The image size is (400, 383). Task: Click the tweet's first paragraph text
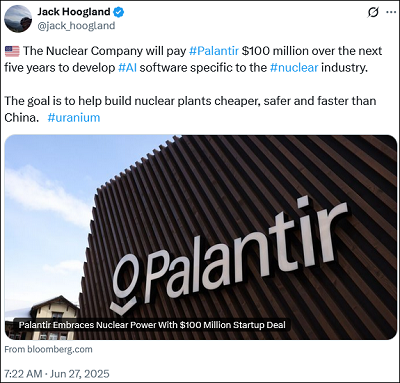(193, 59)
